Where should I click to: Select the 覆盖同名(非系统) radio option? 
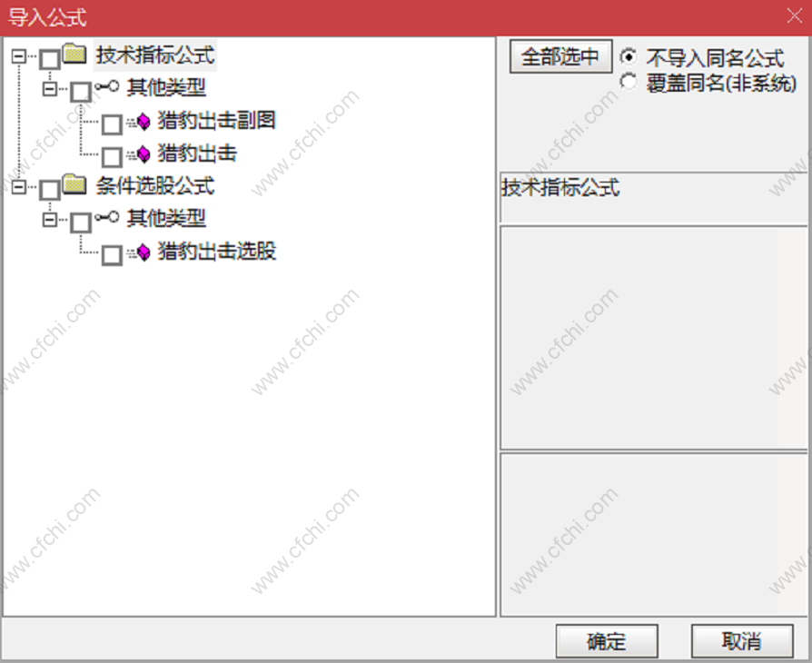629,82
